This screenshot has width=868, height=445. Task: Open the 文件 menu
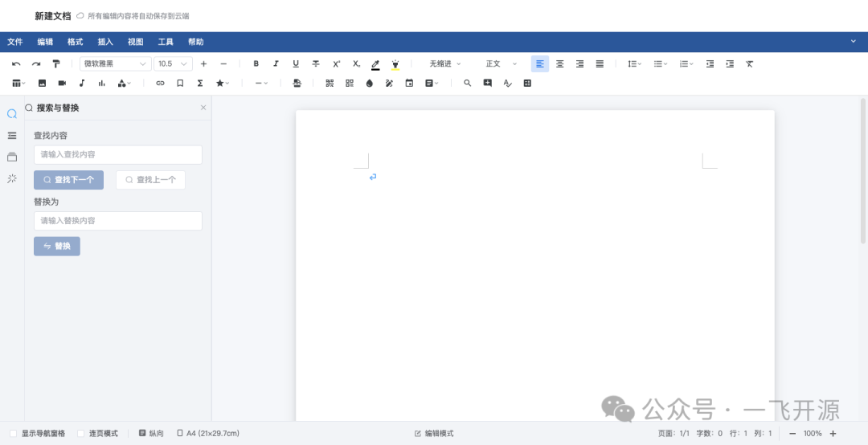(x=15, y=42)
